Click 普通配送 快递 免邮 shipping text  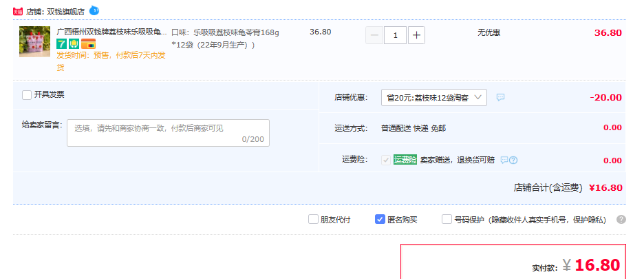point(414,128)
